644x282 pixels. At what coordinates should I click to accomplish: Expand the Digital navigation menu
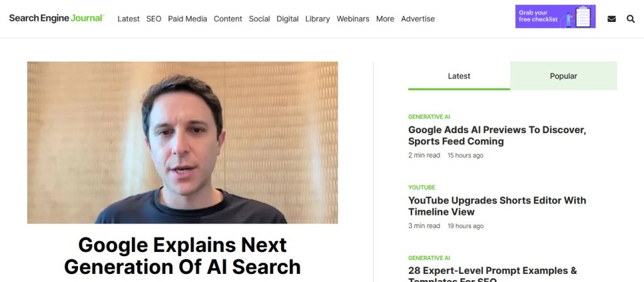(x=287, y=19)
